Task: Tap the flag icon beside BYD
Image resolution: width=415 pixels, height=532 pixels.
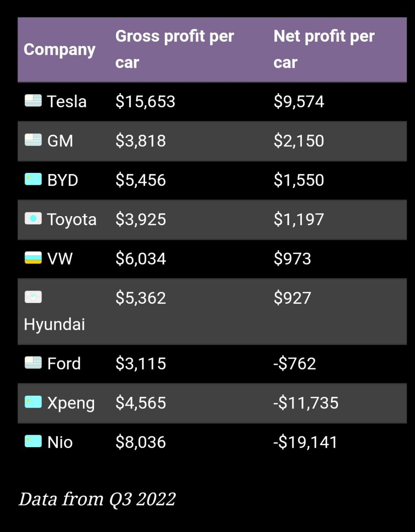Action: click(33, 179)
